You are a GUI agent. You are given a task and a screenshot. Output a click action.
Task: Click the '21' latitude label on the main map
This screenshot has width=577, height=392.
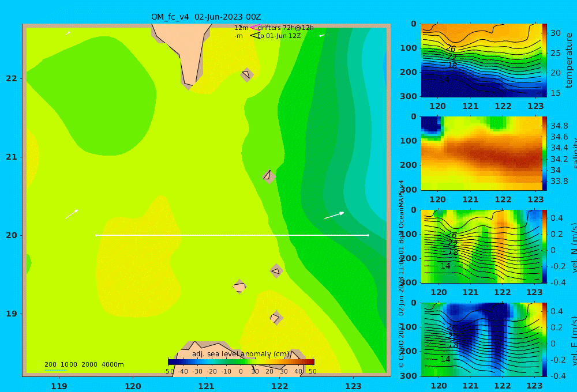12,157
